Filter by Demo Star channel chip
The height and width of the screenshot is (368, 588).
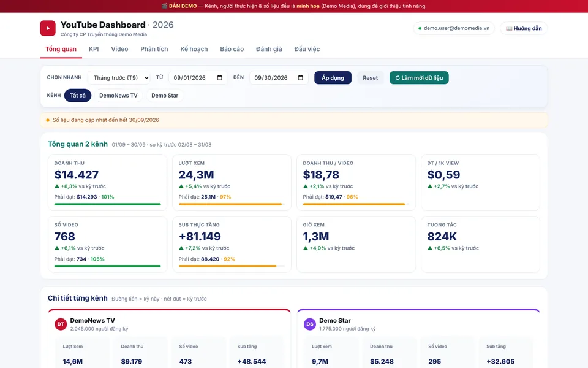point(165,96)
